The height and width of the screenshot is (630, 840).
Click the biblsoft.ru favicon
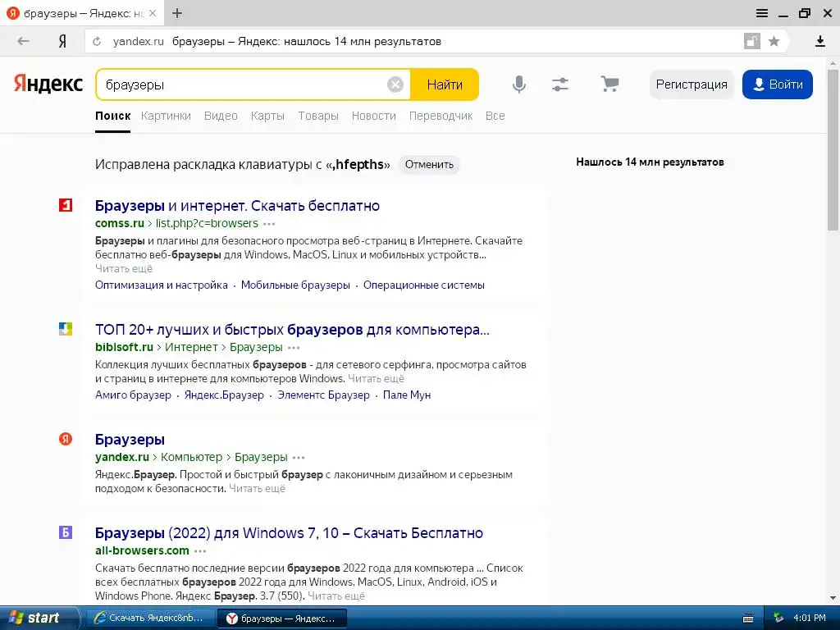[x=66, y=329]
